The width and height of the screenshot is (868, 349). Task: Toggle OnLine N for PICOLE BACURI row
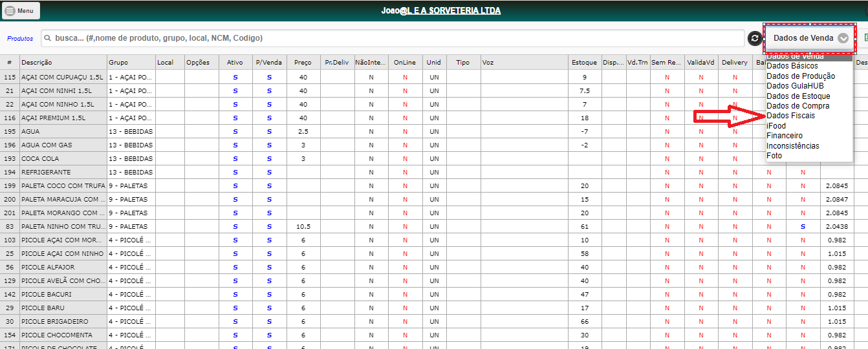pyautogui.click(x=405, y=295)
